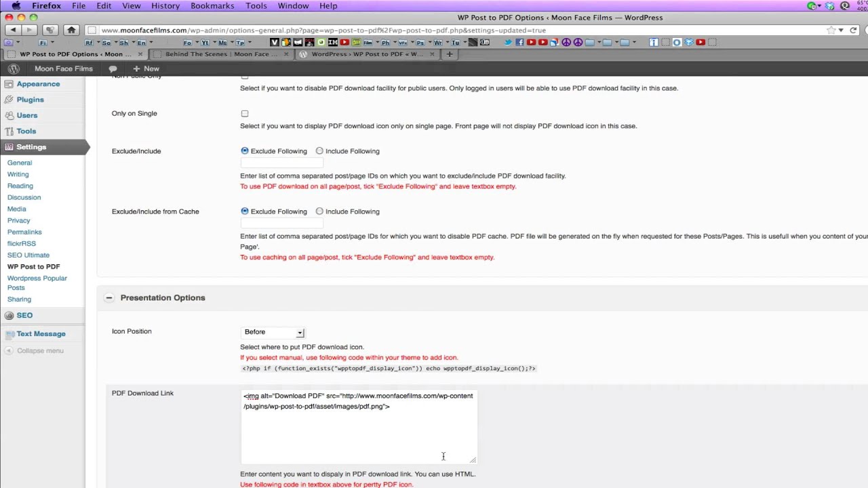Click the Users menu icon
The width and height of the screenshot is (868, 488).
tap(8, 115)
